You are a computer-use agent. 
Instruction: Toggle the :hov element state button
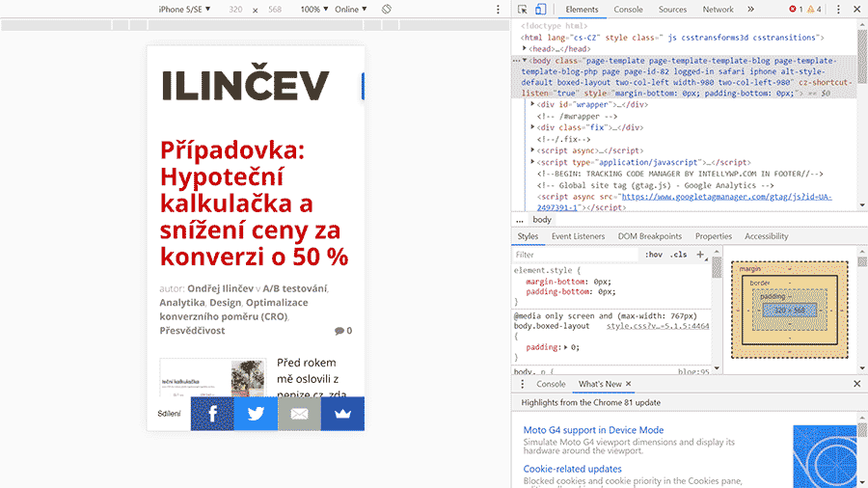653,255
